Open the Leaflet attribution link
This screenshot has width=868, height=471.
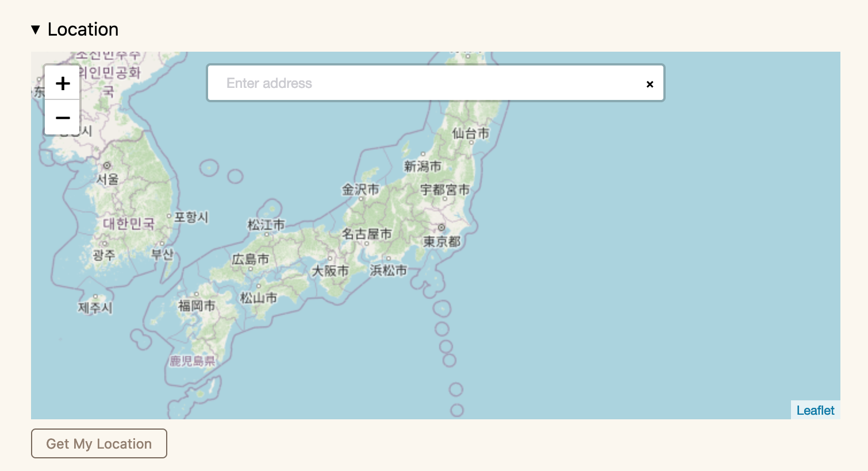tap(815, 410)
